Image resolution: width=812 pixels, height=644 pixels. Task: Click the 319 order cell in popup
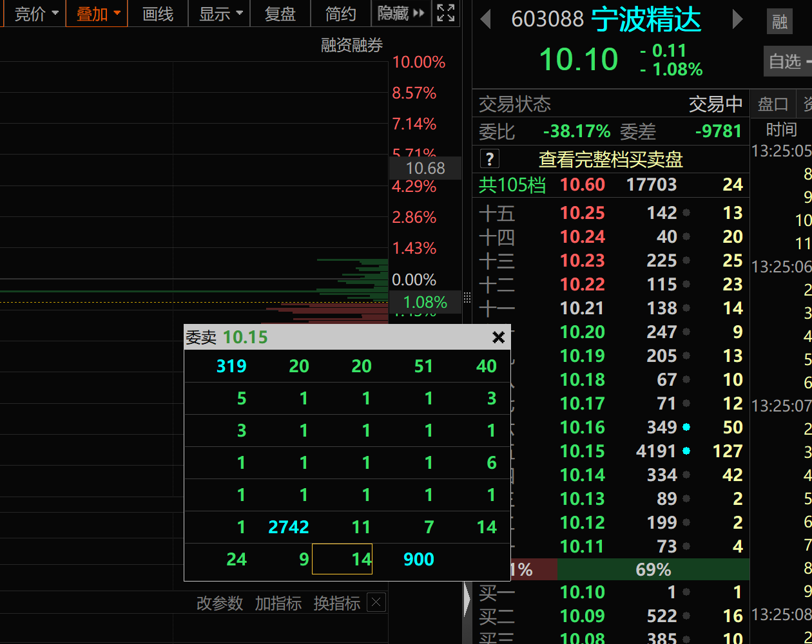click(231, 366)
